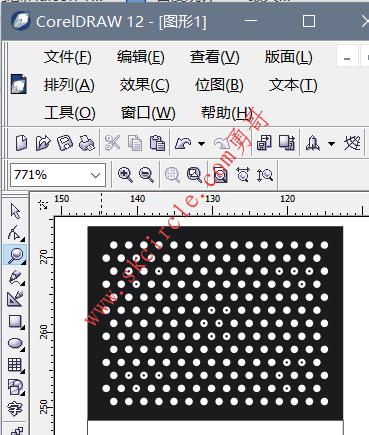Click the CorelDRAW 12 title bar app icon
Screen dimensions: 369x435
pyautogui.click(x=20, y=21)
